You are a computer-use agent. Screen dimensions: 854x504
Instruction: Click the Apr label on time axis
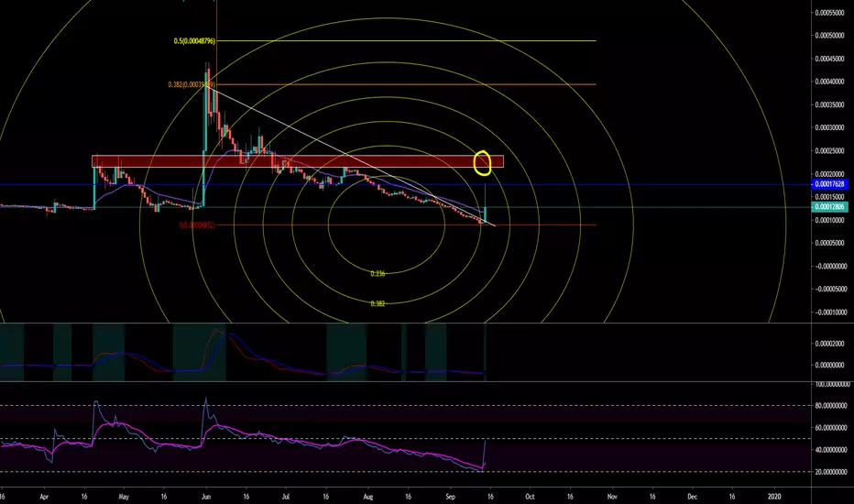coord(44,497)
